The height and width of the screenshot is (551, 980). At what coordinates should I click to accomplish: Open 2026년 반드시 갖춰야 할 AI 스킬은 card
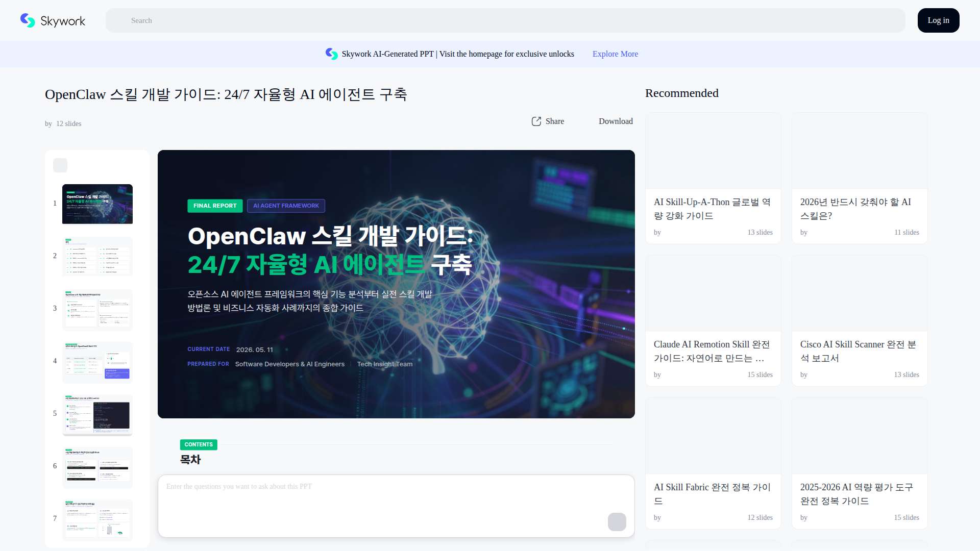point(860,178)
